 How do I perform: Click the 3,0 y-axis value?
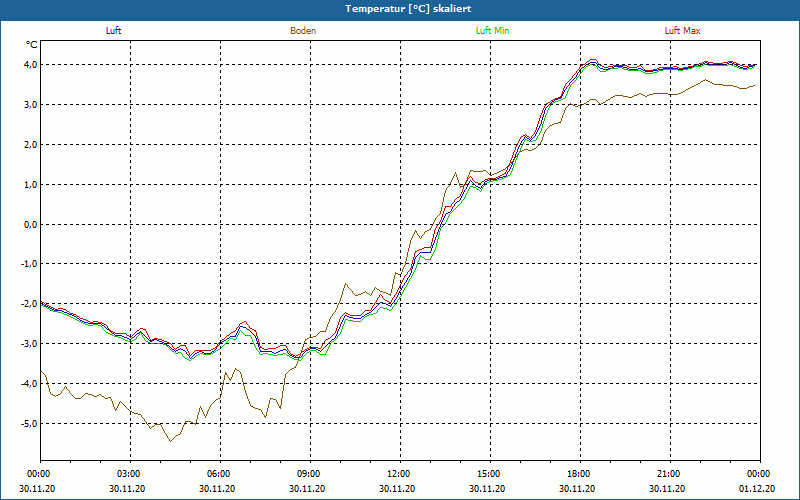30,104
